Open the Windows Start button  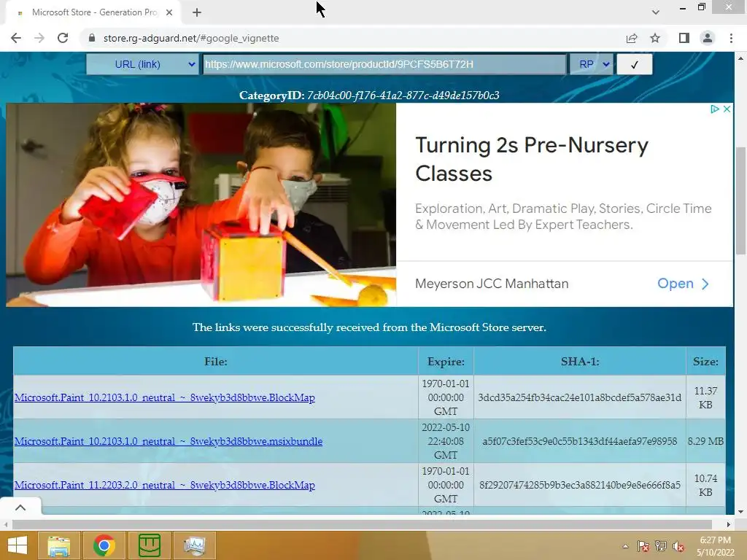pos(18,545)
